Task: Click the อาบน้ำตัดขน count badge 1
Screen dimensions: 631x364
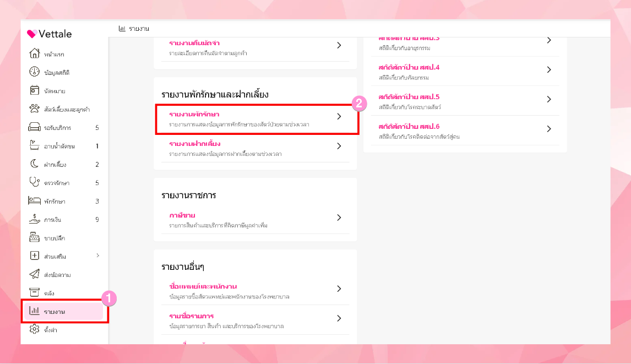Action: coord(97,146)
